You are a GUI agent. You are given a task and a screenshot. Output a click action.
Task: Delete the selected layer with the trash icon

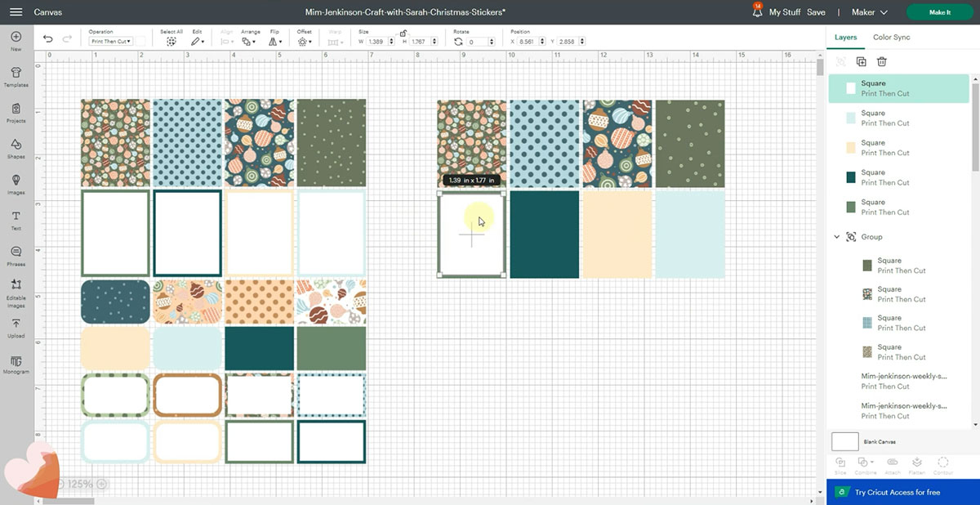click(x=882, y=61)
